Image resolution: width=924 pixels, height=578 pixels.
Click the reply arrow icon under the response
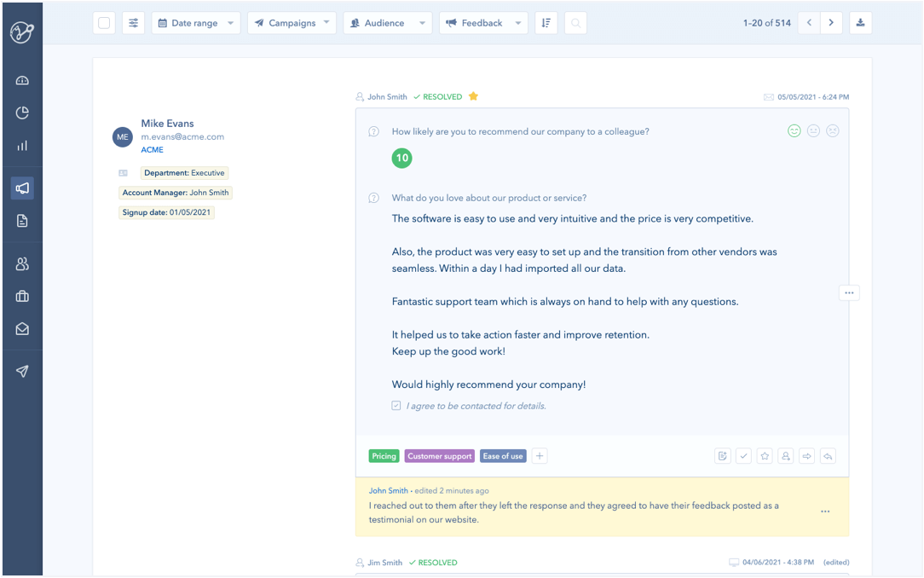tap(828, 456)
